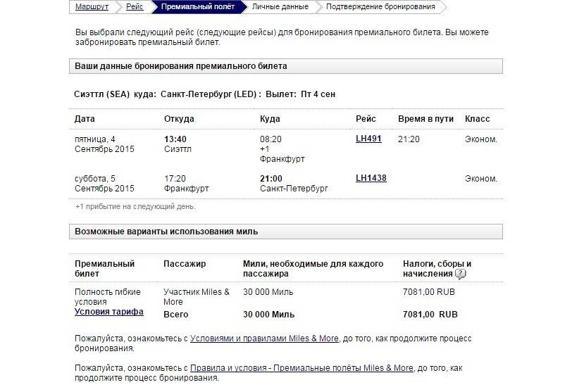Screen dimensions: 584x392
Task: Click the Условия тарифа link
Action: pos(109,312)
